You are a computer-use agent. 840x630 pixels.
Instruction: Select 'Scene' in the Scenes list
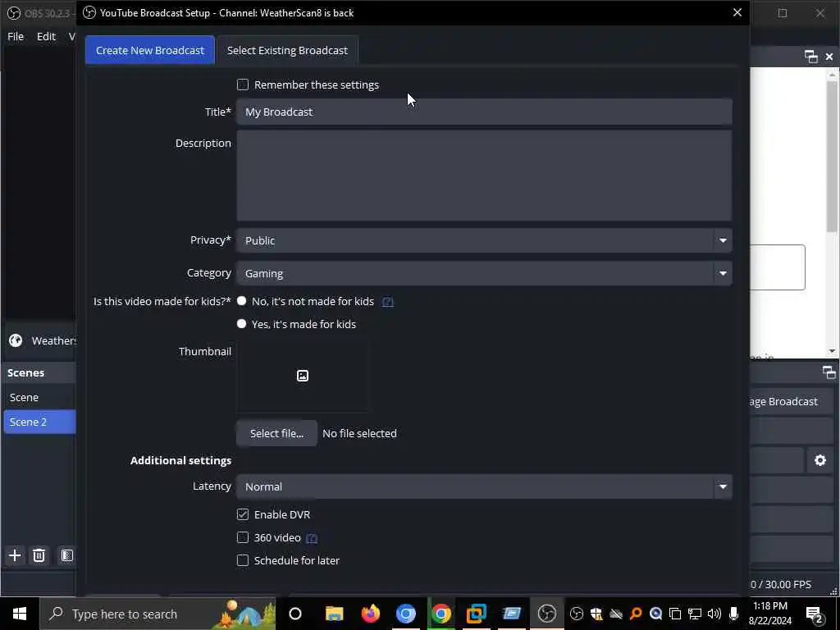tap(40, 398)
